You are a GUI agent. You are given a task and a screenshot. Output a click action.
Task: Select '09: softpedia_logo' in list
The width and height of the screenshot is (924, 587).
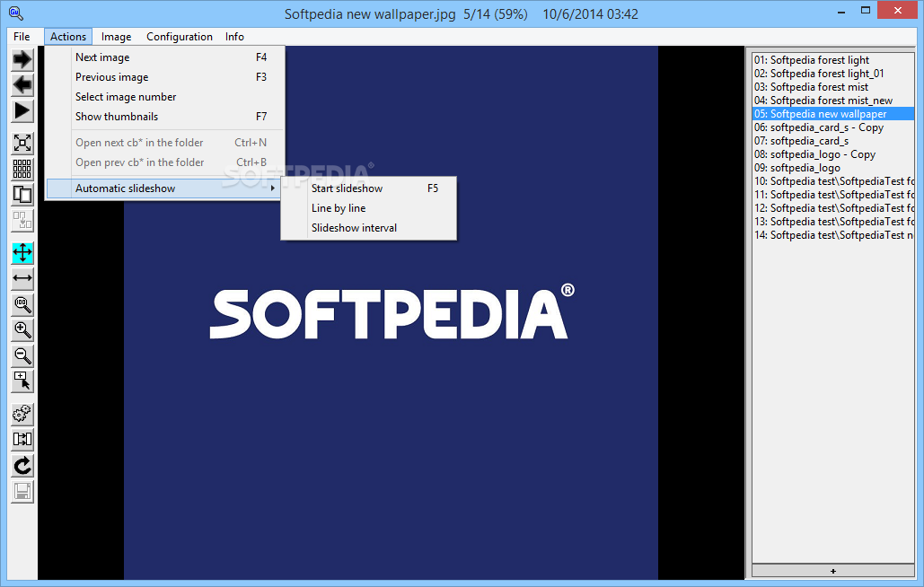click(x=833, y=169)
